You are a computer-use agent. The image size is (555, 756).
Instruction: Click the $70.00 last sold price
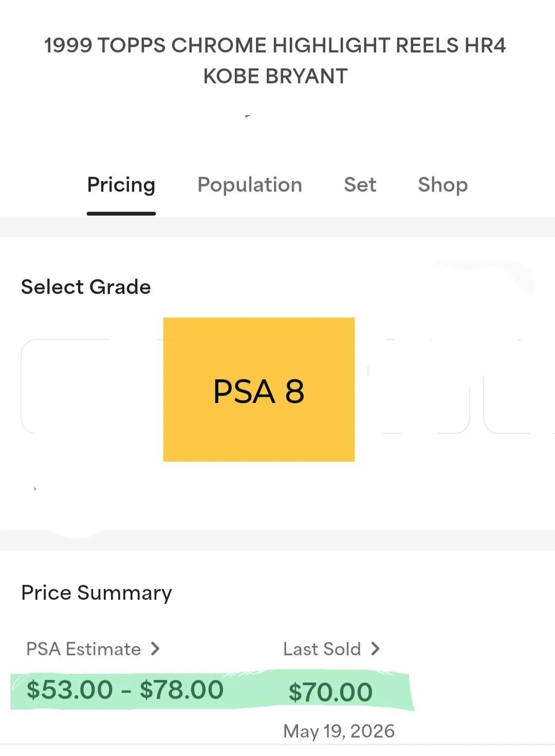coord(330,692)
